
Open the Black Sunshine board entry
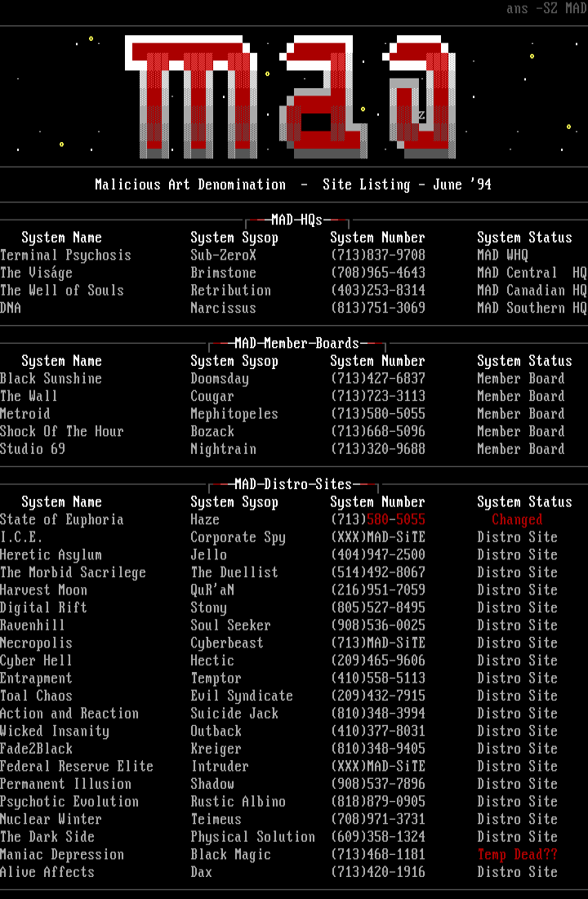[51, 379]
